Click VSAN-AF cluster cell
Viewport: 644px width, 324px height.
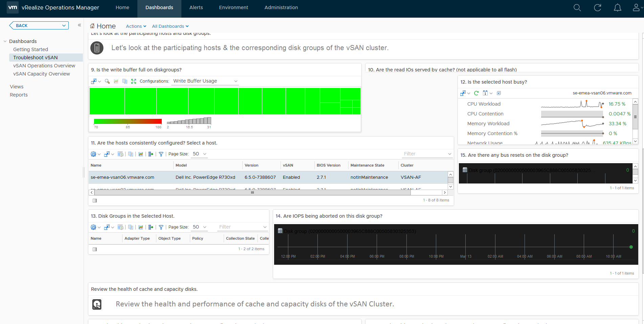coord(410,177)
